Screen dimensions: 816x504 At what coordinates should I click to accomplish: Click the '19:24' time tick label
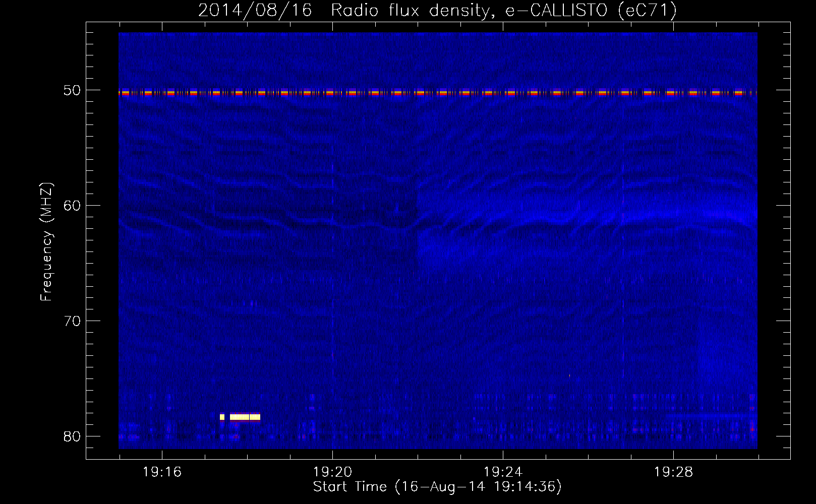tap(503, 472)
